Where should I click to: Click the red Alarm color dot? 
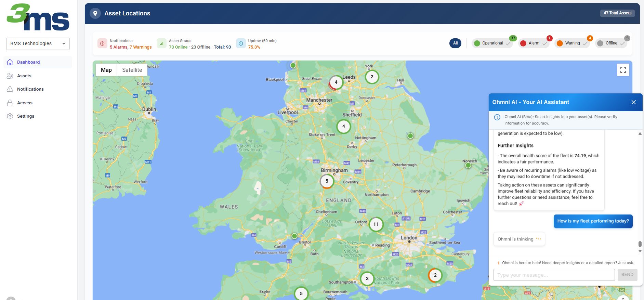[x=523, y=43]
